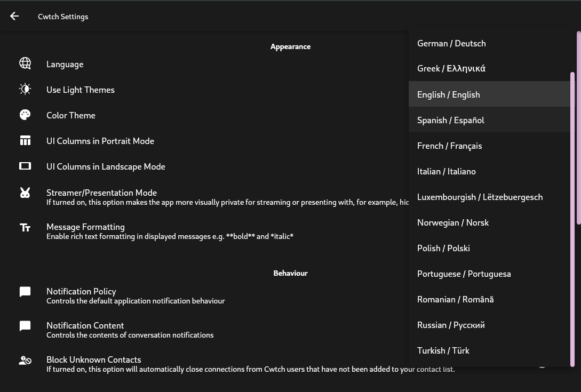
Task: Click the Language globe icon
Action: (x=25, y=63)
